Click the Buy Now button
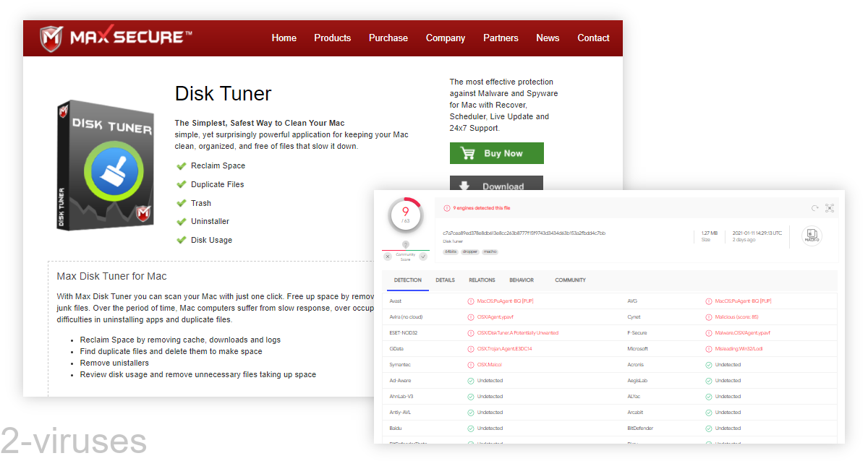This screenshot has width=868, height=461. point(497,152)
